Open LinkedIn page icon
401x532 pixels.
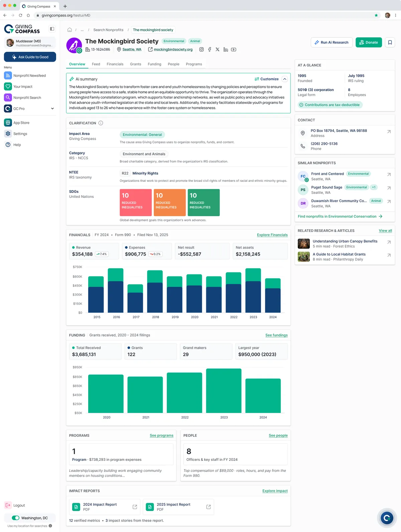pos(226,49)
